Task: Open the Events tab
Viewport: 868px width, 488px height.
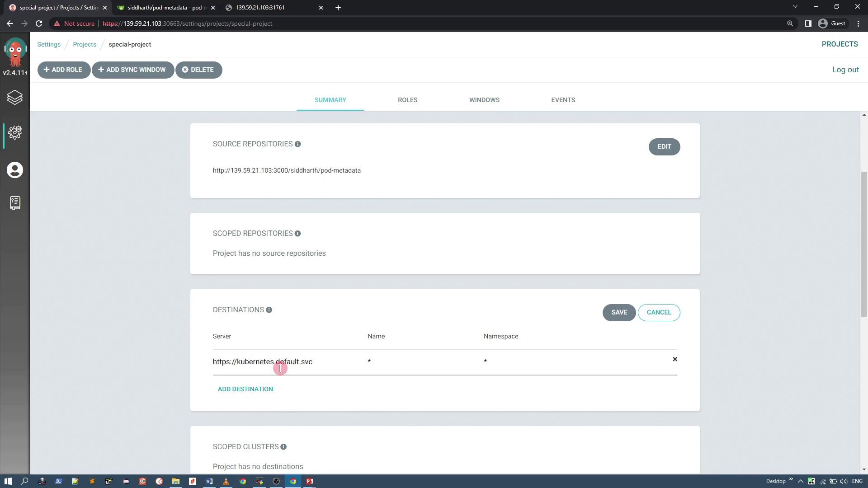Action: 563,100
